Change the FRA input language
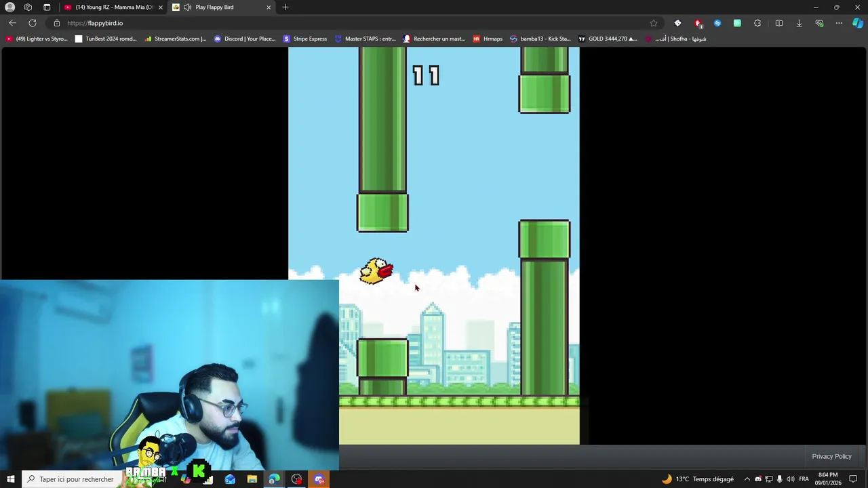 [x=804, y=479]
